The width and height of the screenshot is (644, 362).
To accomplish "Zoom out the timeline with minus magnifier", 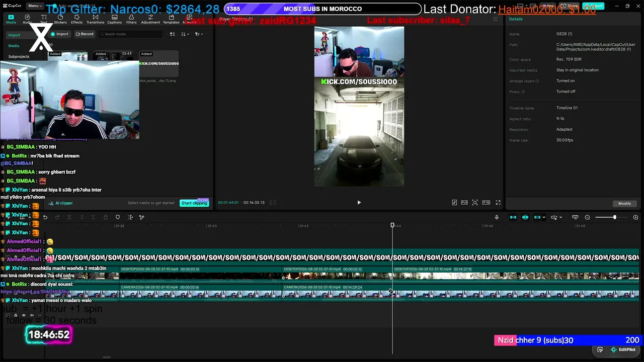I will (587, 217).
